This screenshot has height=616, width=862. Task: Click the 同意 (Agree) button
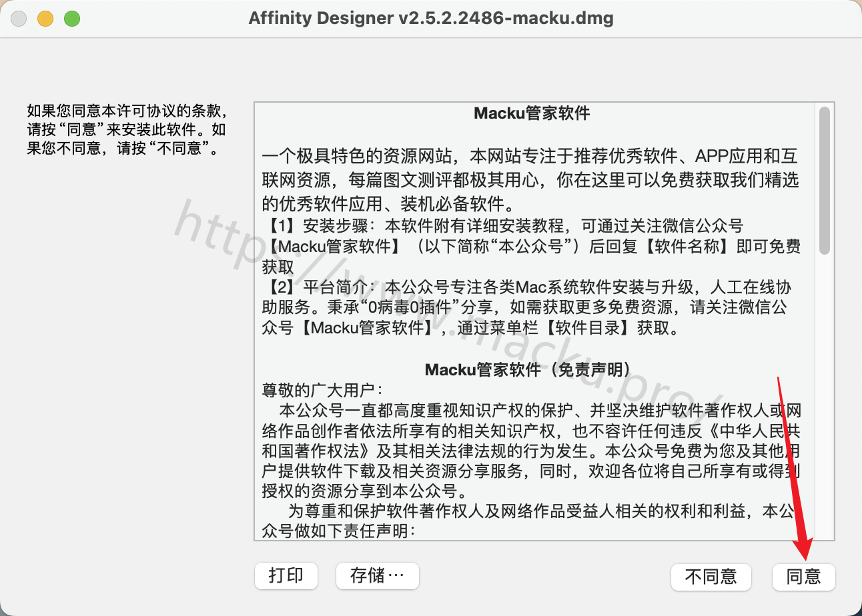[803, 576]
